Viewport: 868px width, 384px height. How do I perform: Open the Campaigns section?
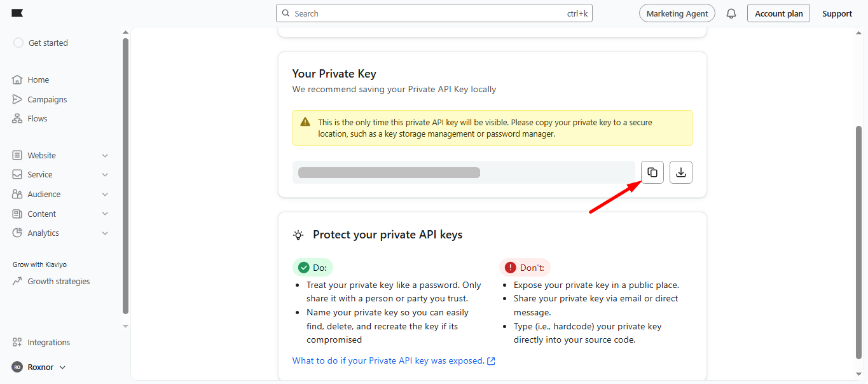pos(46,99)
